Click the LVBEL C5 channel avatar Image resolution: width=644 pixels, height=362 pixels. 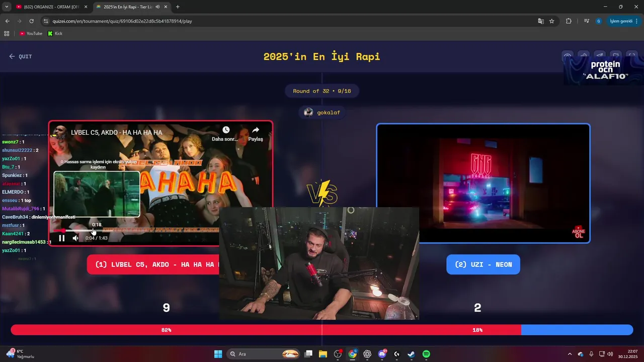[x=60, y=132]
